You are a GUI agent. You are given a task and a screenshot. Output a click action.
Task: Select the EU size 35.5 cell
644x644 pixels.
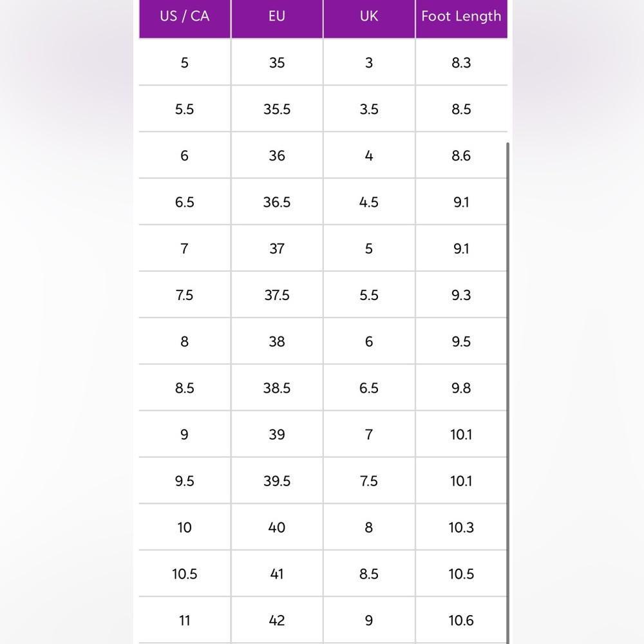pyautogui.click(x=277, y=109)
